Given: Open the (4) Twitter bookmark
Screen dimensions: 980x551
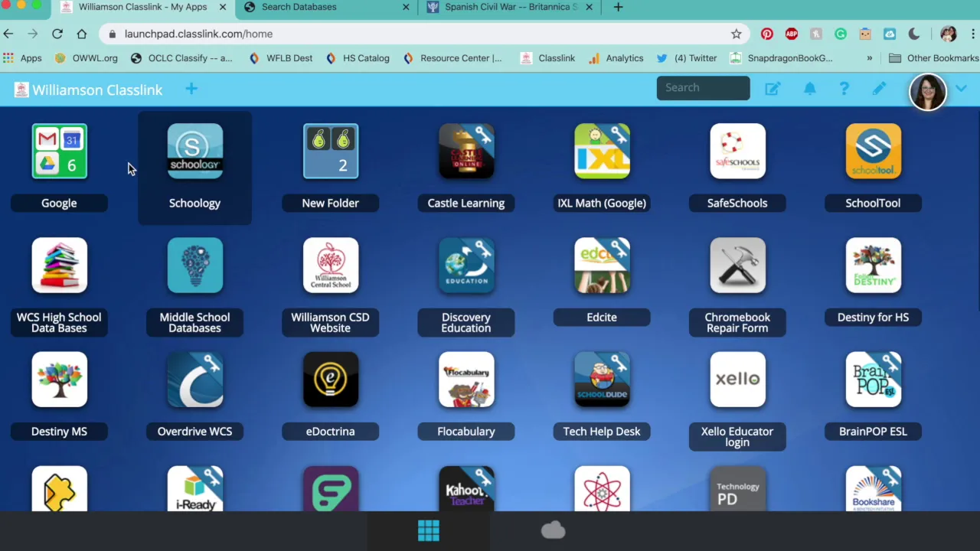Looking at the screenshot, I should (687, 58).
